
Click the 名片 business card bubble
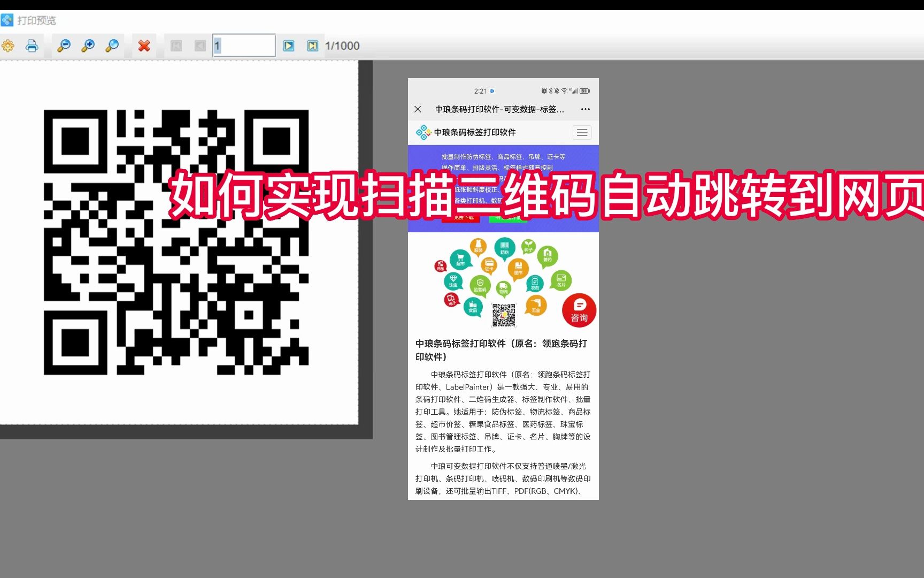pos(561,280)
